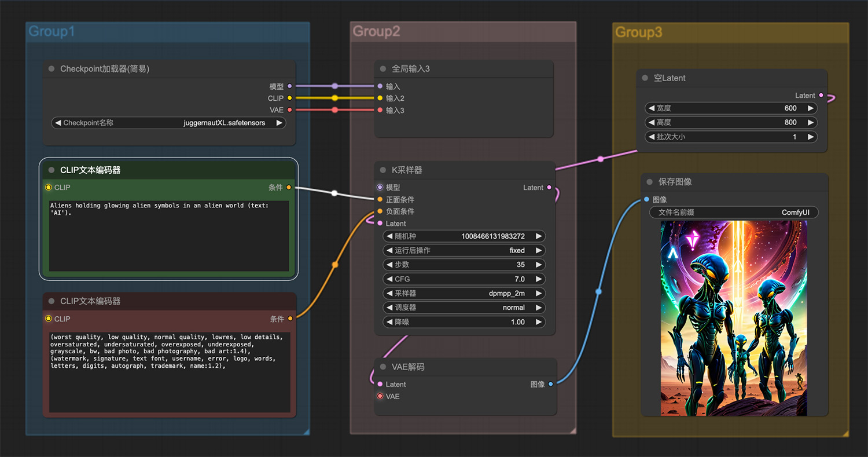Decrease 步数 with its left arrow

389,265
